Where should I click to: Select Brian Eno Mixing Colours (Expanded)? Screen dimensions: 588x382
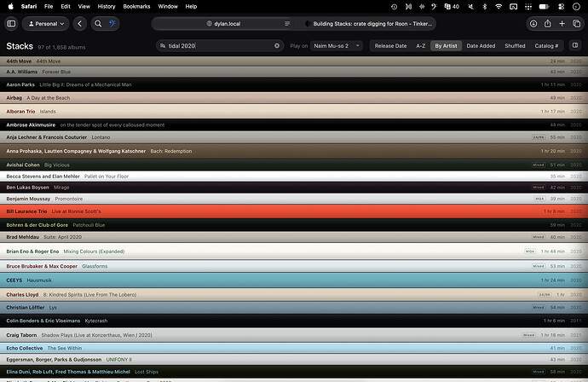pos(294,252)
